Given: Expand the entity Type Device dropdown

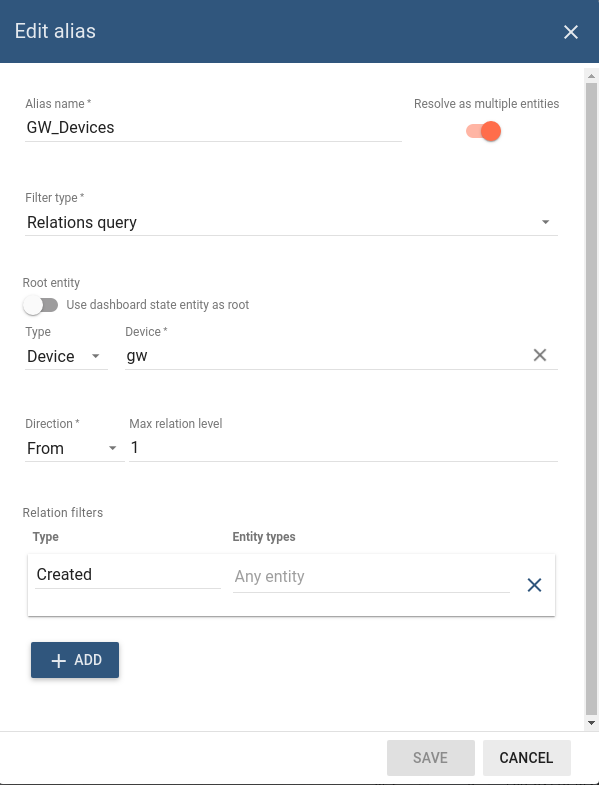Looking at the screenshot, I should tap(66, 356).
